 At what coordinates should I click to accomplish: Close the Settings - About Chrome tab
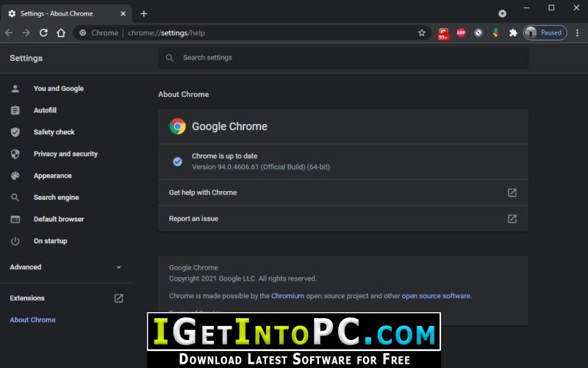pyautogui.click(x=123, y=13)
